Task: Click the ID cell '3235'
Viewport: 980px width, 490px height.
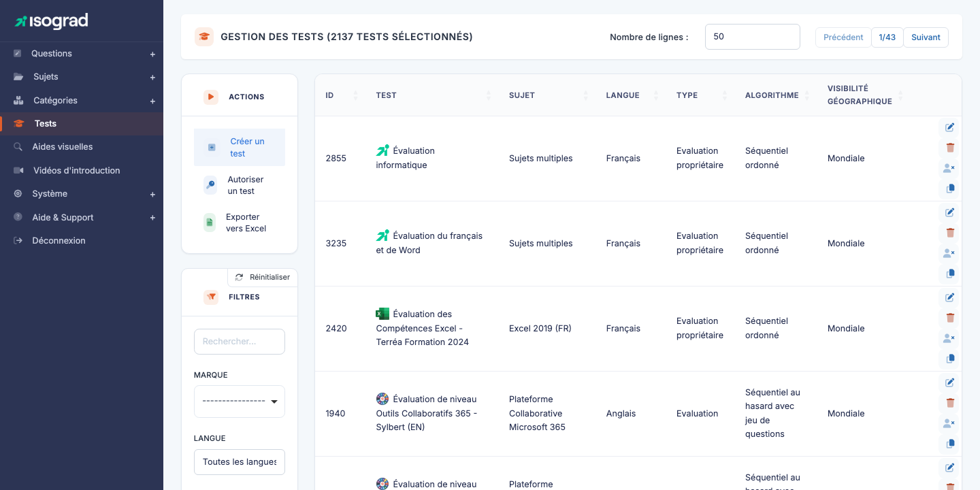Action: (x=336, y=243)
